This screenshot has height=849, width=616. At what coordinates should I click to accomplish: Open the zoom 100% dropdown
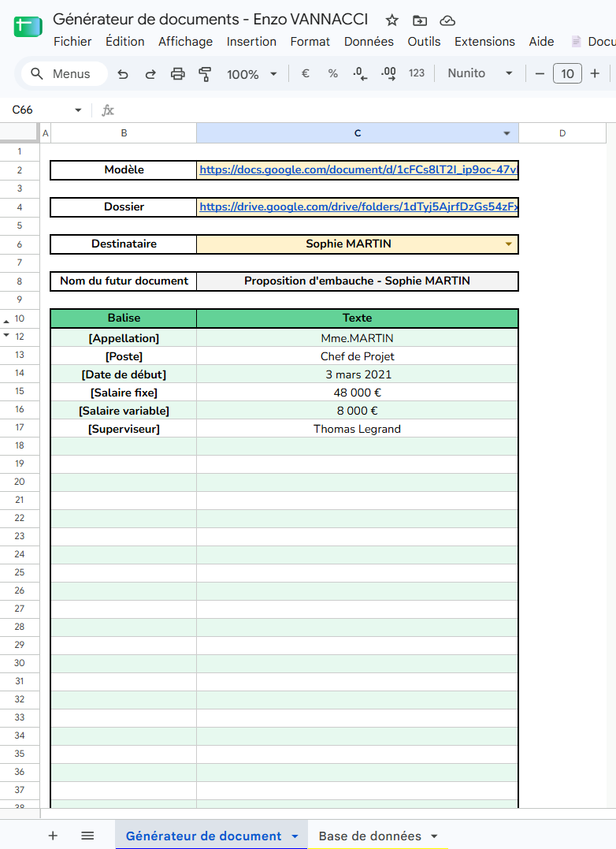(x=251, y=74)
